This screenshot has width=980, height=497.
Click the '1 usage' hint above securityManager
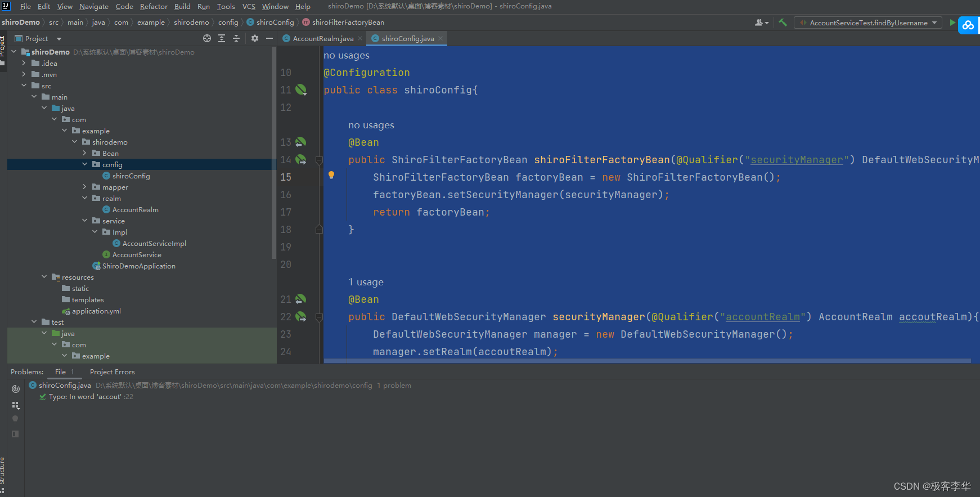tap(366, 282)
